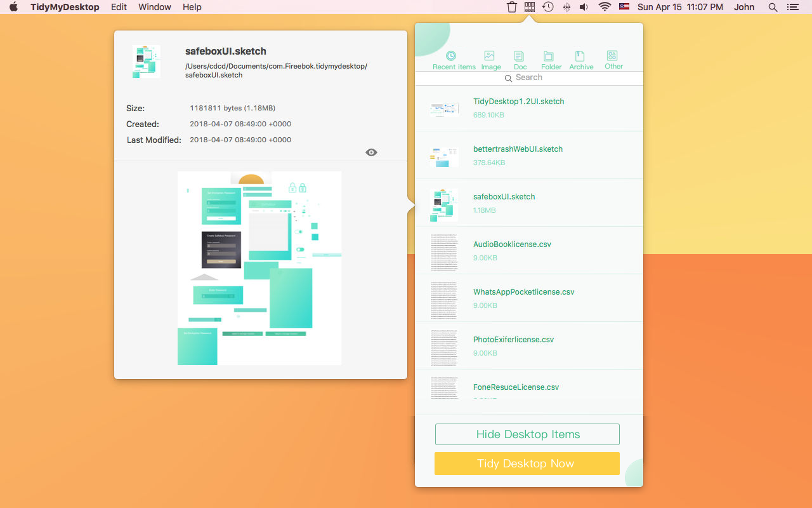This screenshot has height=508, width=812.
Task: Switch to the Folder category
Action: point(551,60)
